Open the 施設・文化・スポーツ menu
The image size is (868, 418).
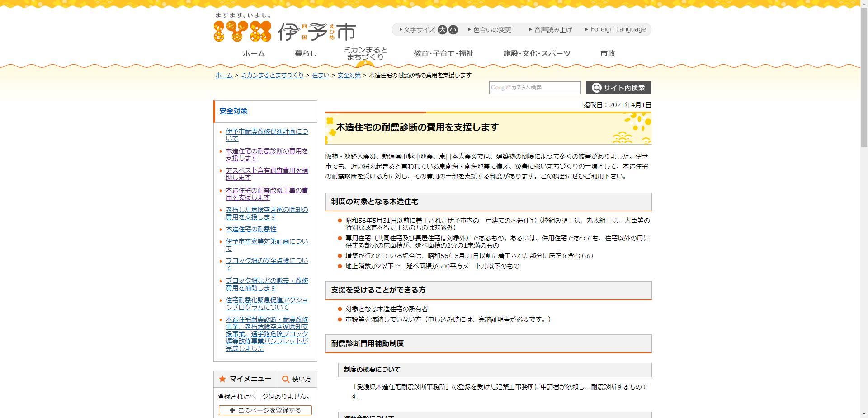click(x=538, y=53)
